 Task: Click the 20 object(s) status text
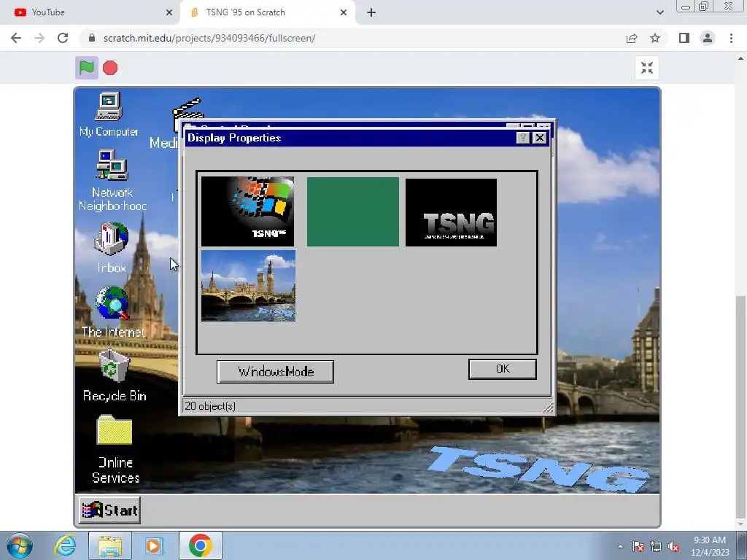pos(210,406)
